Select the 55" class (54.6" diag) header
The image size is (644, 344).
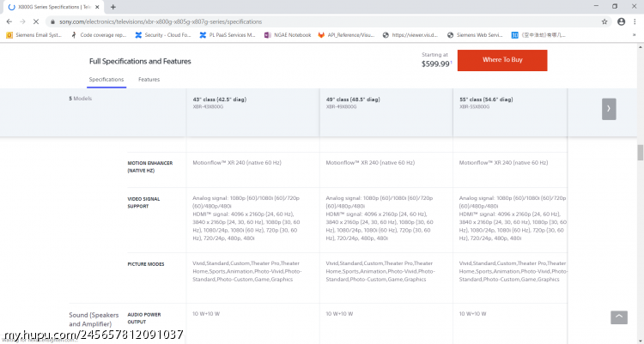[486, 100]
